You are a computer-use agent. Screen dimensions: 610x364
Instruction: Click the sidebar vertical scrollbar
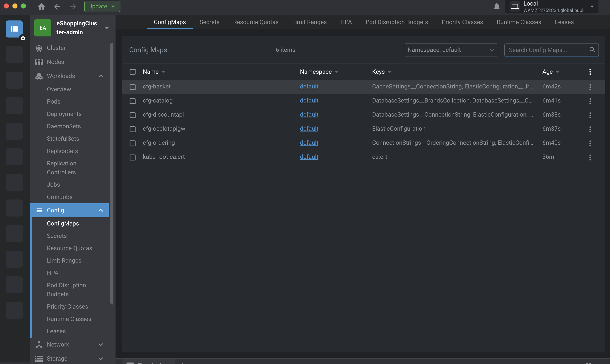tap(112, 173)
